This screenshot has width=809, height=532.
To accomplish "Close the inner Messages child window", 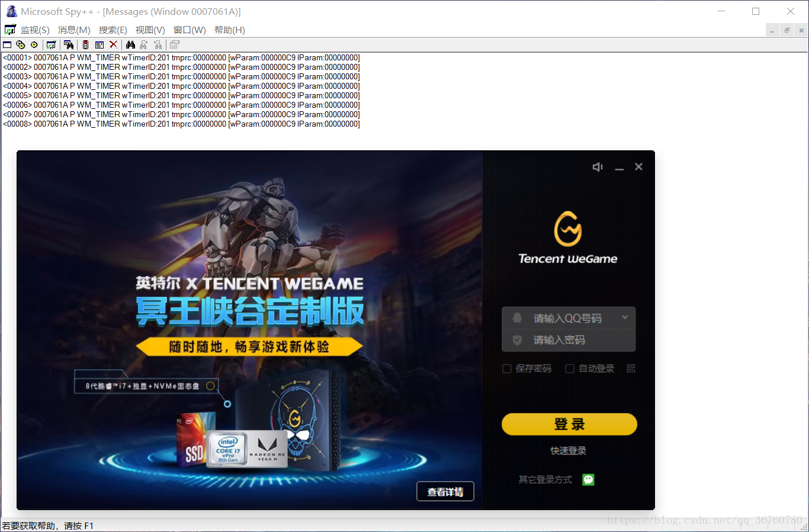I will [801, 30].
